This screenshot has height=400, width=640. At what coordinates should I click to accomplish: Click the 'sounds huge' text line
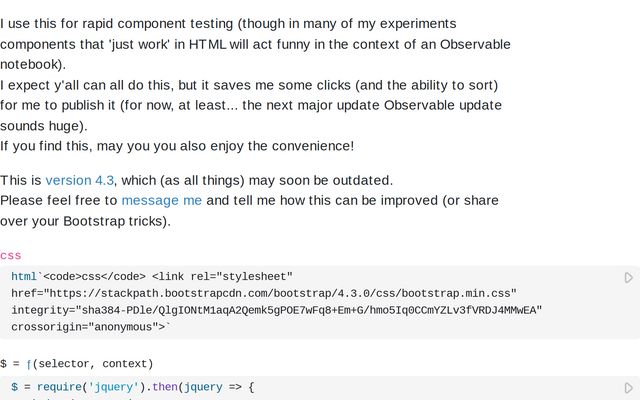click(44, 126)
